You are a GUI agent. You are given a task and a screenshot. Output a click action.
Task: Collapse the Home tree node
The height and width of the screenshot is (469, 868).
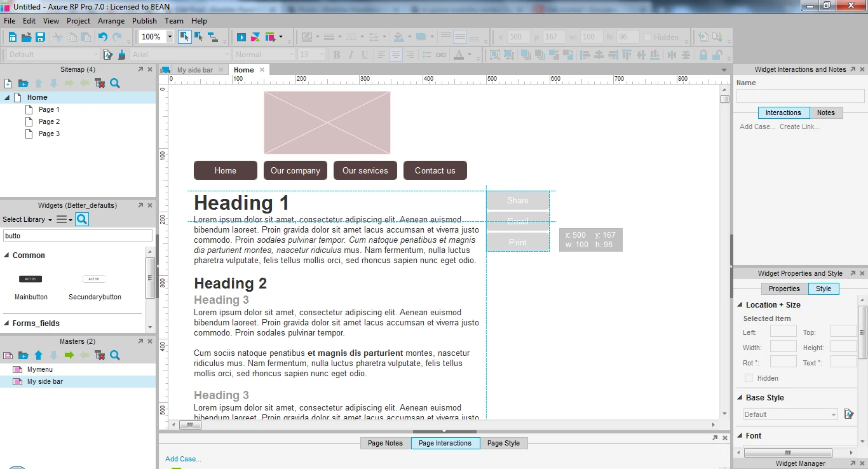coord(7,97)
